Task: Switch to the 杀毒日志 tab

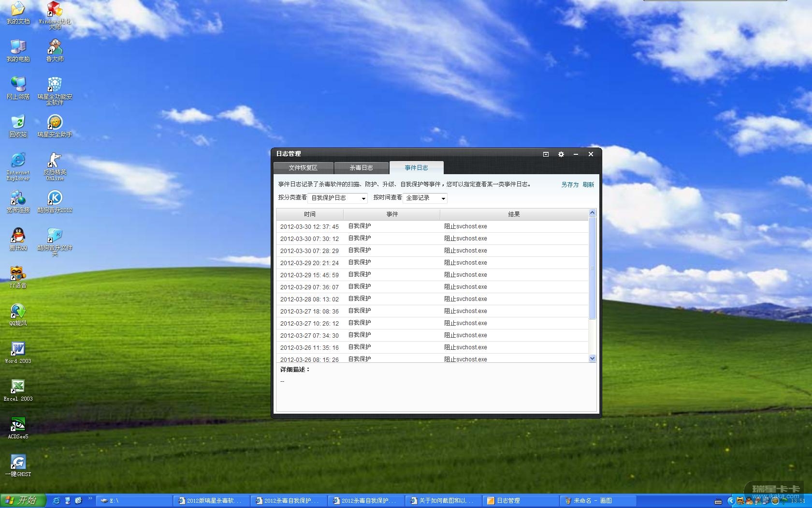Action: pos(361,168)
